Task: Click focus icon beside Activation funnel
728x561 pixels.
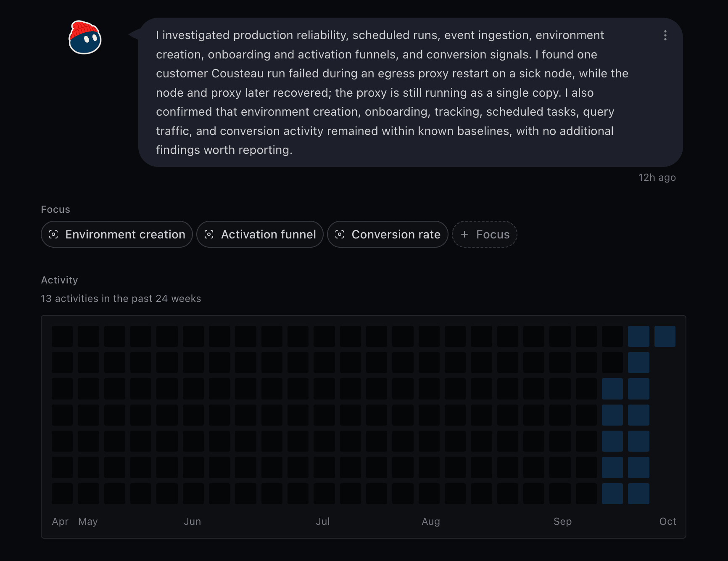Action: [x=209, y=234]
